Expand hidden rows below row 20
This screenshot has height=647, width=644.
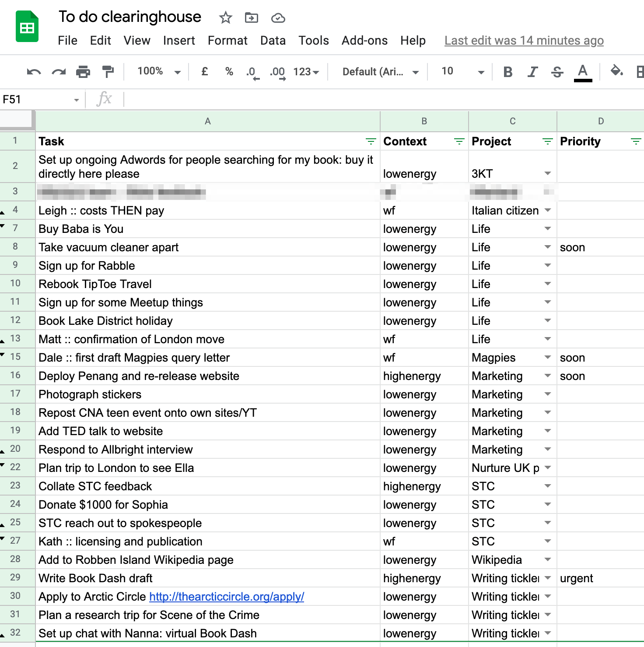[x=3, y=452]
